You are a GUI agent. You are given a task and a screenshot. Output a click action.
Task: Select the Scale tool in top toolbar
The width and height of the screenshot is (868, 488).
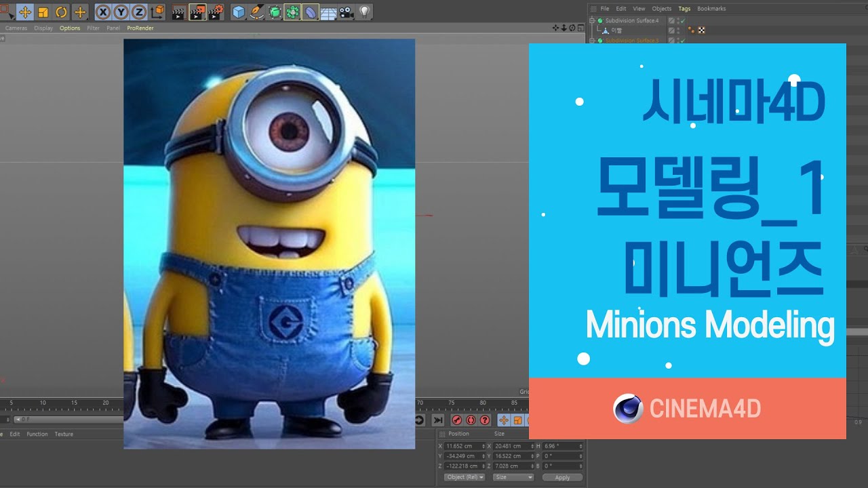[x=43, y=12]
